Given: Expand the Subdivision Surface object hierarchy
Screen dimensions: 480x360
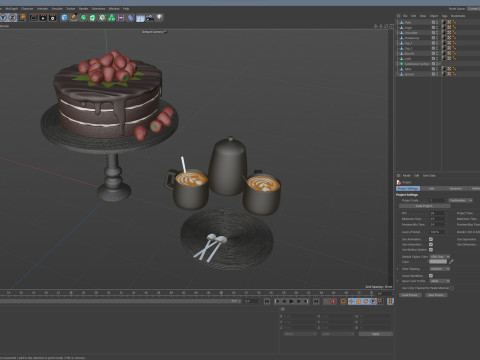Looking at the screenshot, I should [397, 64].
